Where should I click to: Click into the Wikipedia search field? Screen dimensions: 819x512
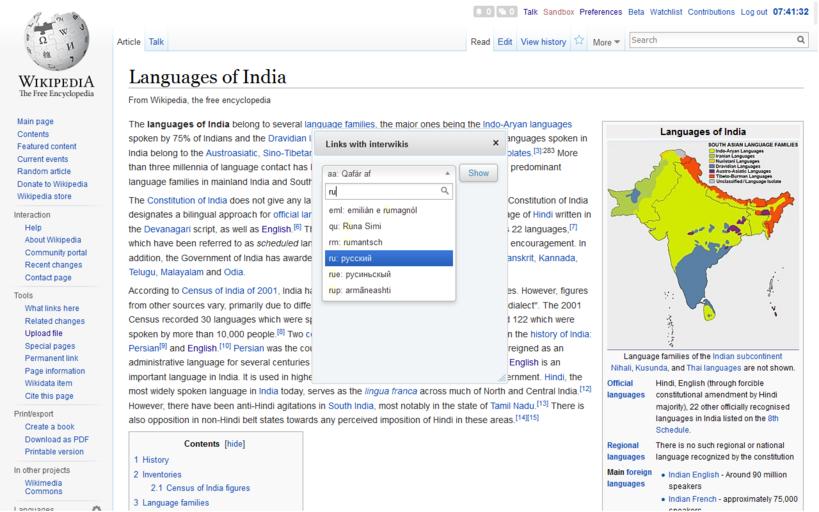click(x=710, y=40)
